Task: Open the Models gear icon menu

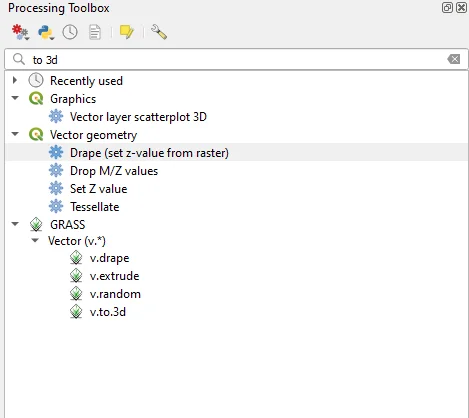Action: click(x=20, y=32)
